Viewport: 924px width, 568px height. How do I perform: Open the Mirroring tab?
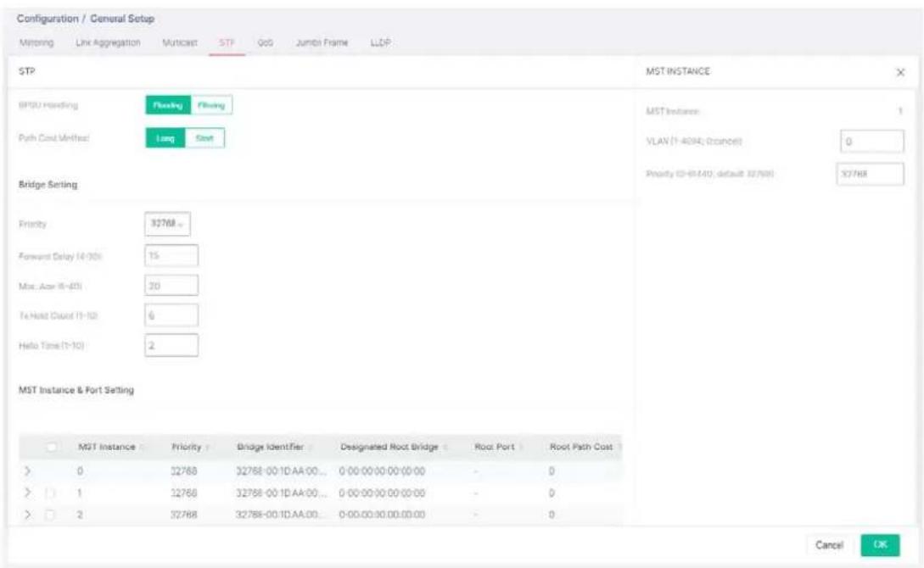coord(36,42)
